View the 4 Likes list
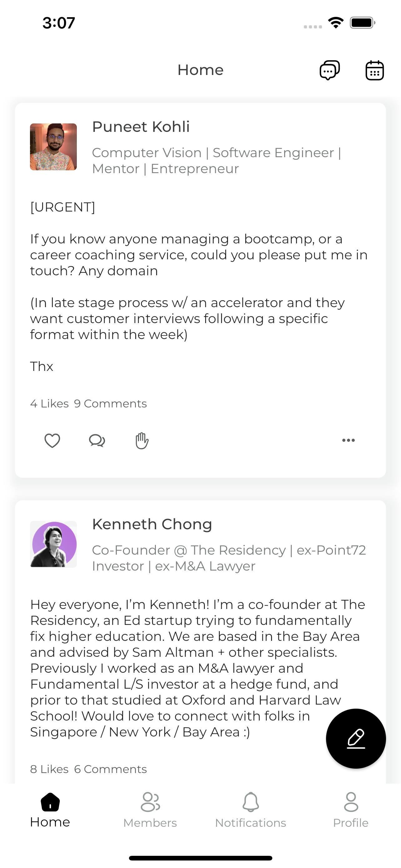This screenshot has height=868, width=401. (49, 403)
